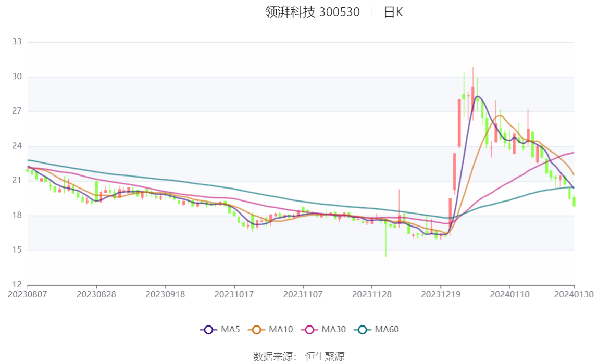Click the data source text 恒生聚源
598x364 pixels.
pyautogui.click(x=325, y=356)
